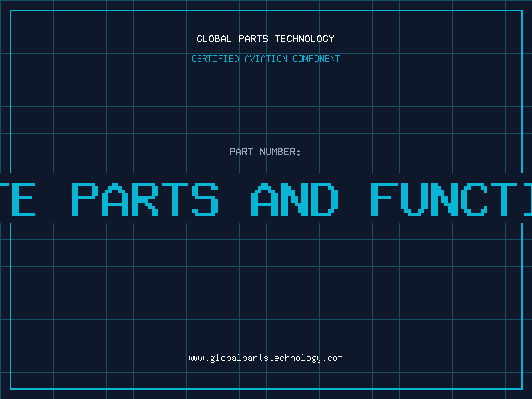This screenshot has width=532, height=399.
Task: Open the www.globalpartstechnology.com link
Action: coord(265,358)
